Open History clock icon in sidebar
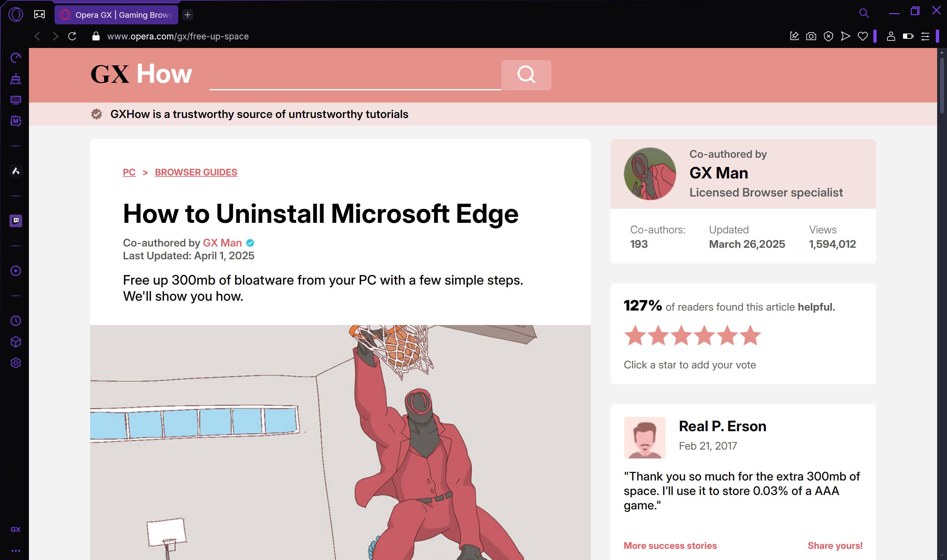Image resolution: width=947 pixels, height=560 pixels. point(15,321)
